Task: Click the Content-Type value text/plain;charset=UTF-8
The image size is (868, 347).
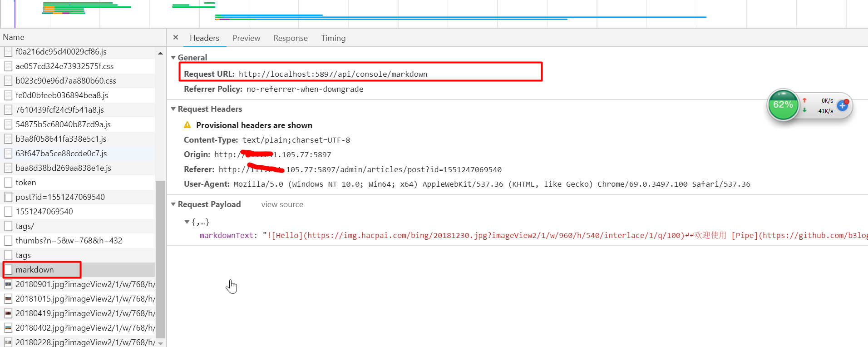Action: [296, 140]
